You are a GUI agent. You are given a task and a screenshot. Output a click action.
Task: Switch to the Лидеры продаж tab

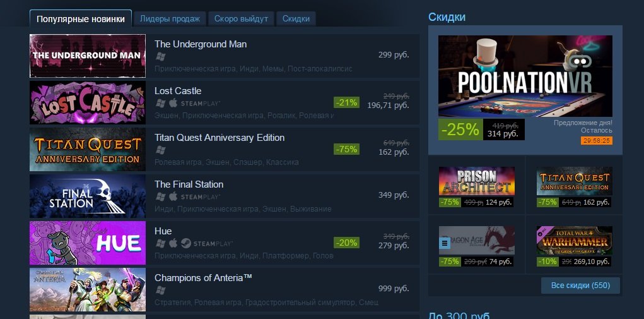pos(170,19)
